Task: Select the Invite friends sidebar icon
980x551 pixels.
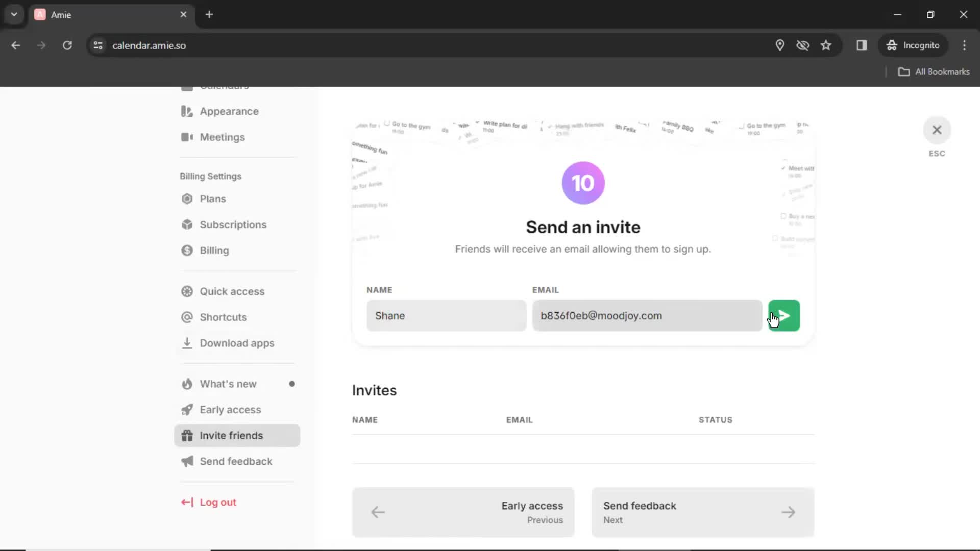Action: [187, 435]
